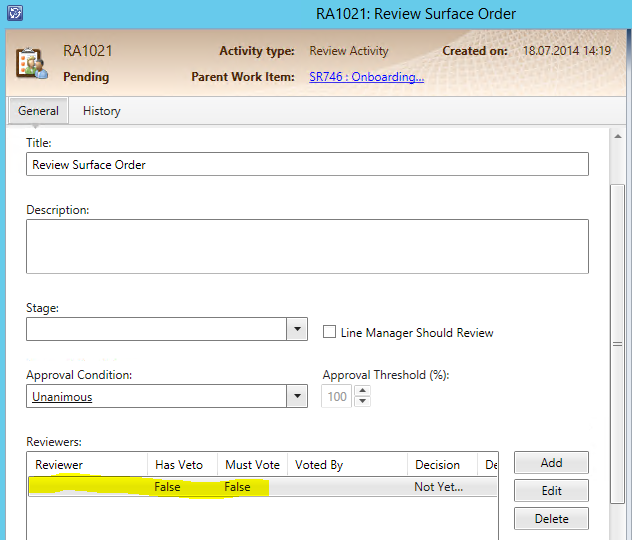Select the General tab
632x540 pixels.
pos(38,111)
